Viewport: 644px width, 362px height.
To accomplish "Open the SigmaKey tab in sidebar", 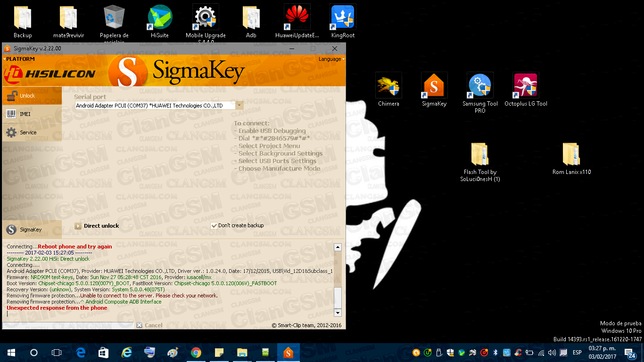I will click(32, 230).
